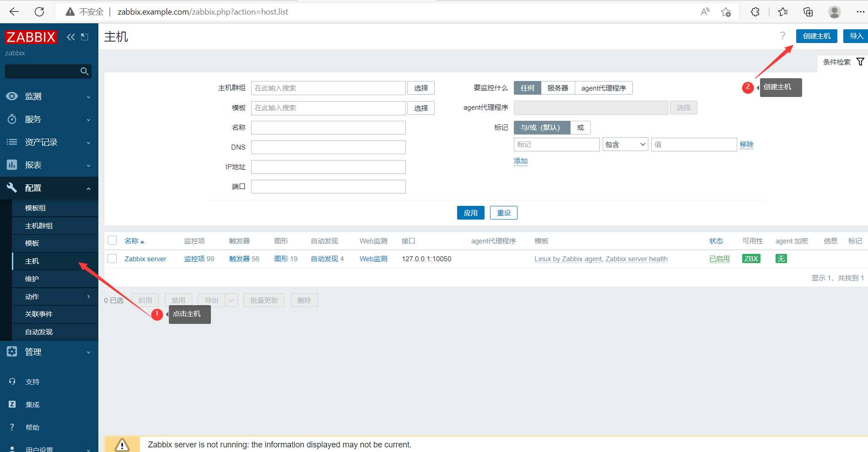The image size is (868, 452).
Task: Select agent代理程序 monitoring option
Action: [x=604, y=88]
